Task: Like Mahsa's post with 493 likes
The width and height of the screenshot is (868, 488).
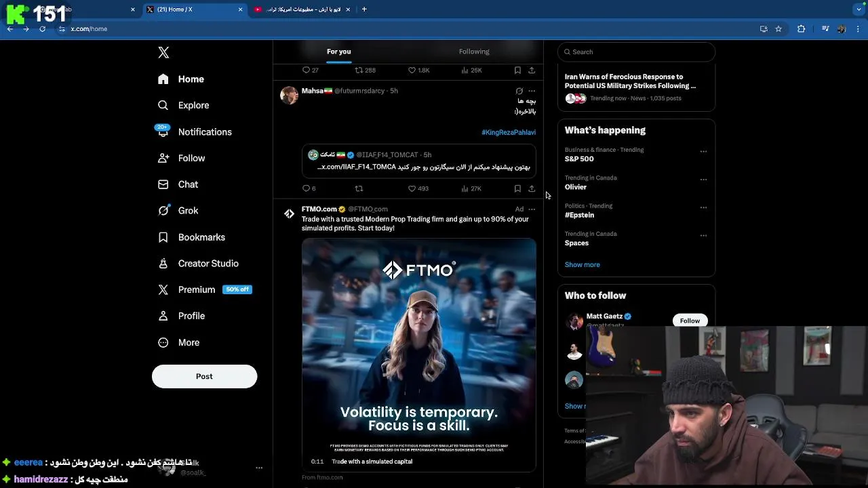Action: click(x=418, y=188)
